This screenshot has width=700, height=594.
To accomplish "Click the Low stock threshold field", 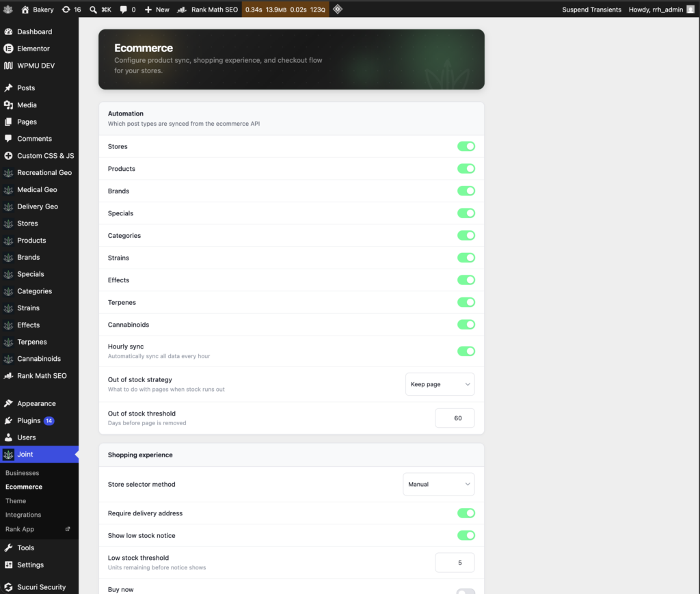I will coord(455,563).
